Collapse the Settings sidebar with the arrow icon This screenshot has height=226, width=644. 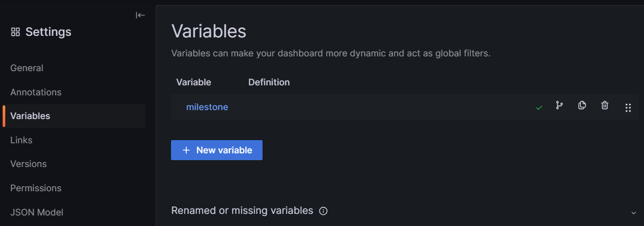coord(140,15)
